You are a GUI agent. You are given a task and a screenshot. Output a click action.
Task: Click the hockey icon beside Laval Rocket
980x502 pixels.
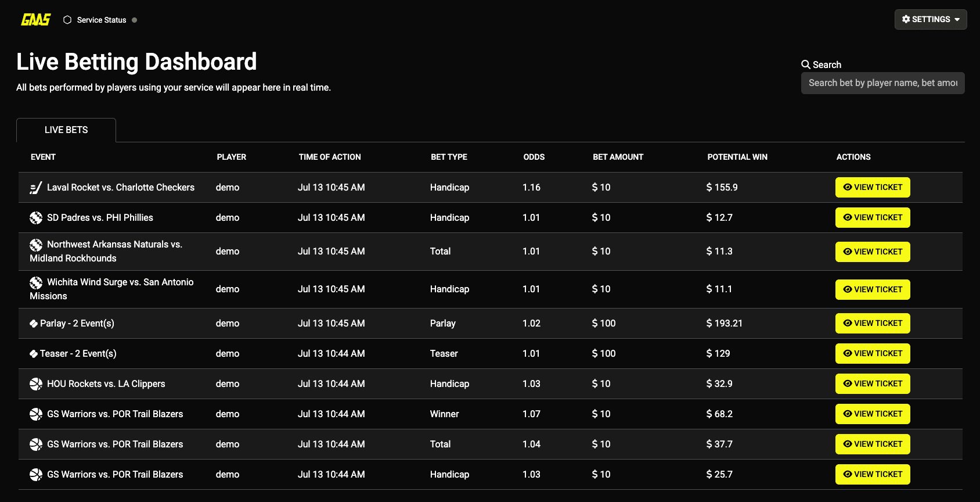(x=36, y=188)
